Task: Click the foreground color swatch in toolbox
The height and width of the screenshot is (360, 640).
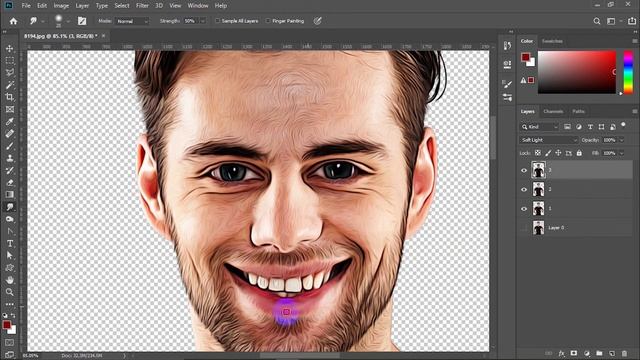Action: (x=7, y=325)
